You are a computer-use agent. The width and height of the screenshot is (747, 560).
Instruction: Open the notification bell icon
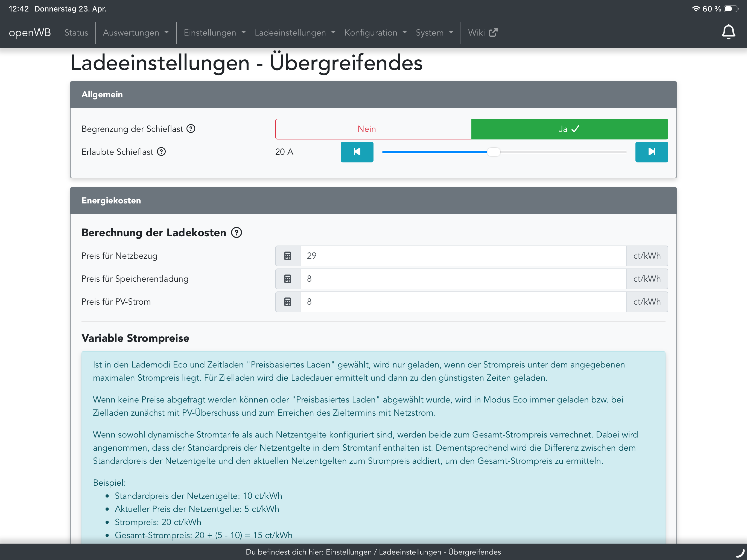click(x=728, y=32)
